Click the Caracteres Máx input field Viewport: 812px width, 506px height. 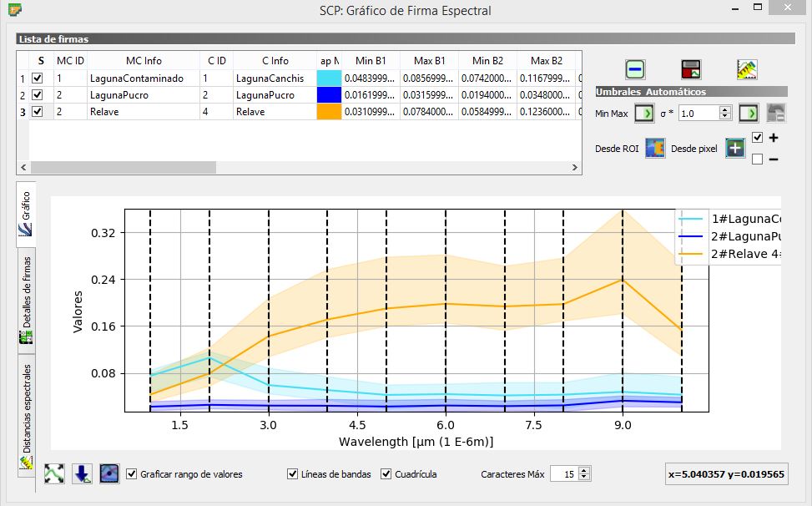click(564, 474)
